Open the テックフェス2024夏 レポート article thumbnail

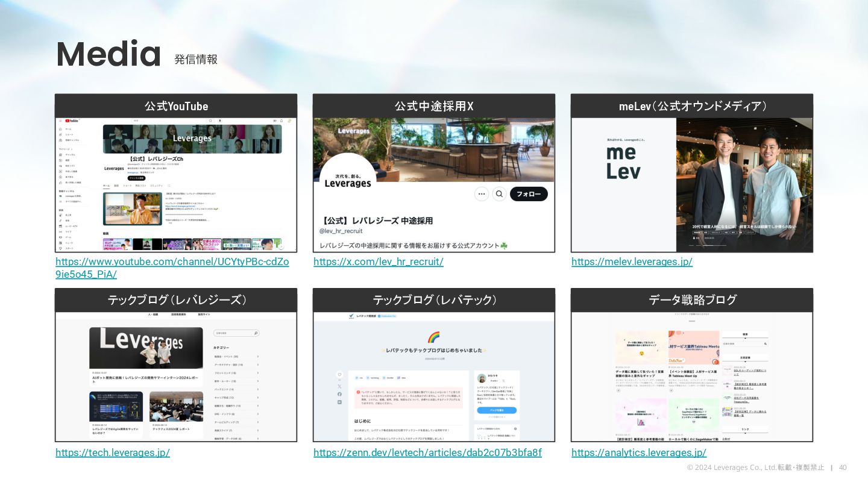[x=177, y=407]
